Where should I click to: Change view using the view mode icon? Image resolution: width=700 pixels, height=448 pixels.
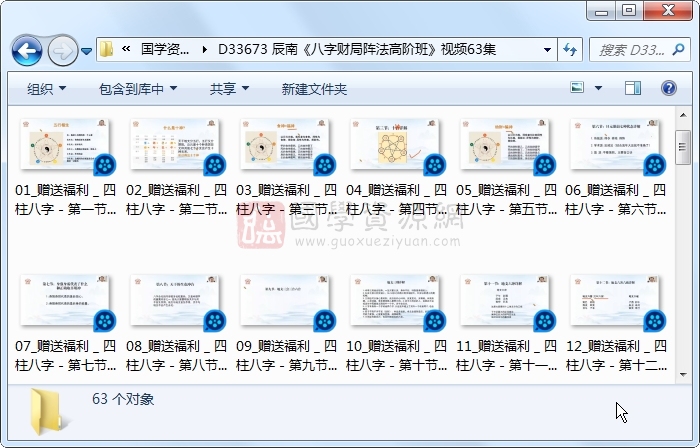pyautogui.click(x=577, y=87)
